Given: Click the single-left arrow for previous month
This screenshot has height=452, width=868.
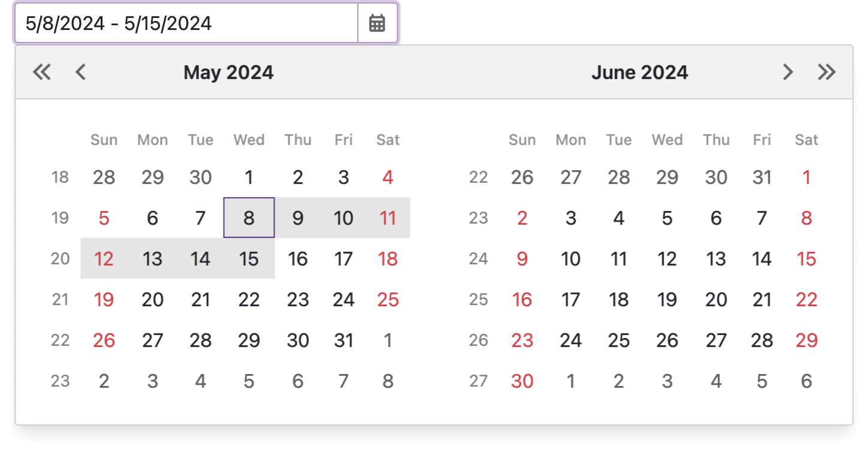Looking at the screenshot, I should tap(80, 72).
